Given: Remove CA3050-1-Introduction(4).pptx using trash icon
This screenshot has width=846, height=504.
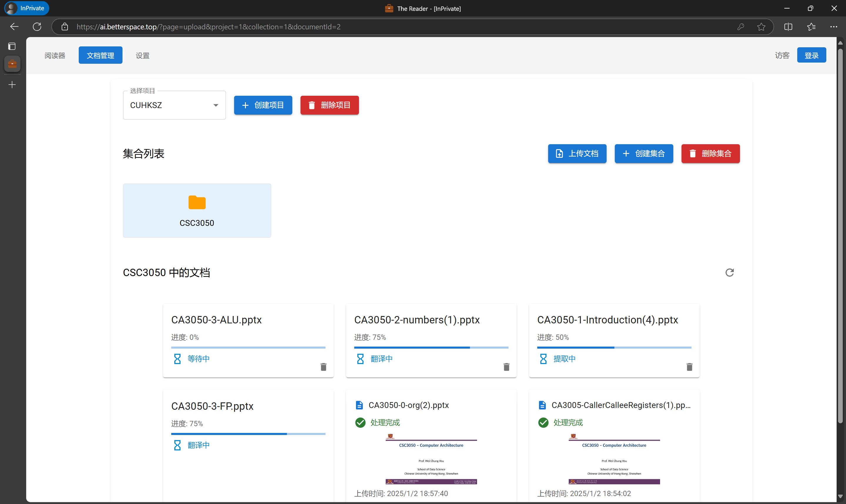Looking at the screenshot, I should click(x=689, y=367).
